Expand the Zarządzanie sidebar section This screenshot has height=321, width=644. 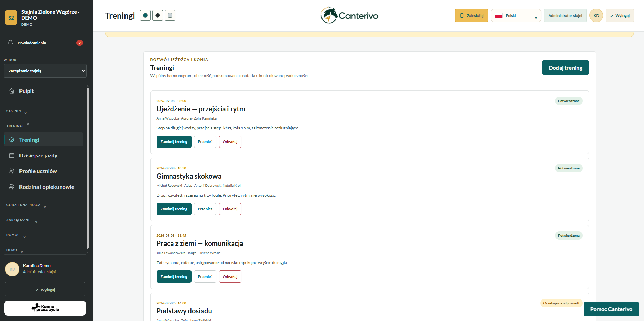[x=43, y=220]
